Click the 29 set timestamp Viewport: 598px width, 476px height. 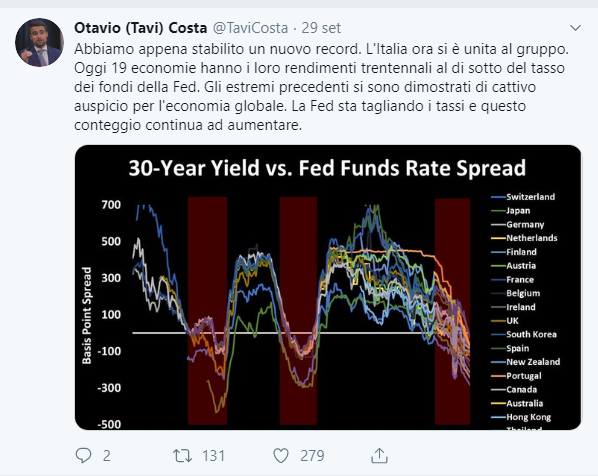tap(321, 28)
